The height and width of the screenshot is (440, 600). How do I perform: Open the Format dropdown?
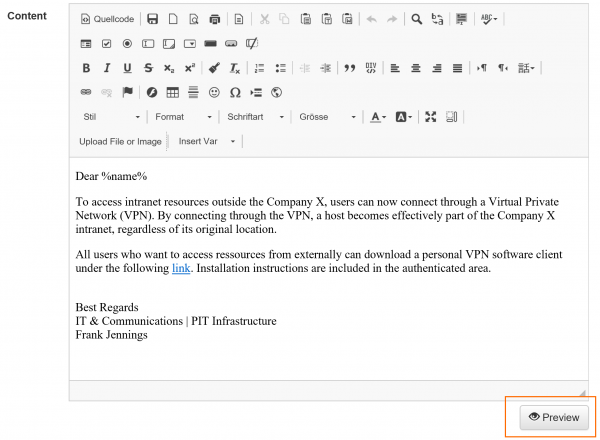pos(183,117)
